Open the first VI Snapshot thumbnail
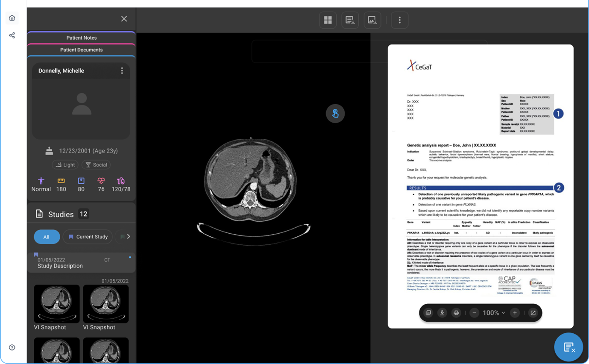 click(x=57, y=304)
